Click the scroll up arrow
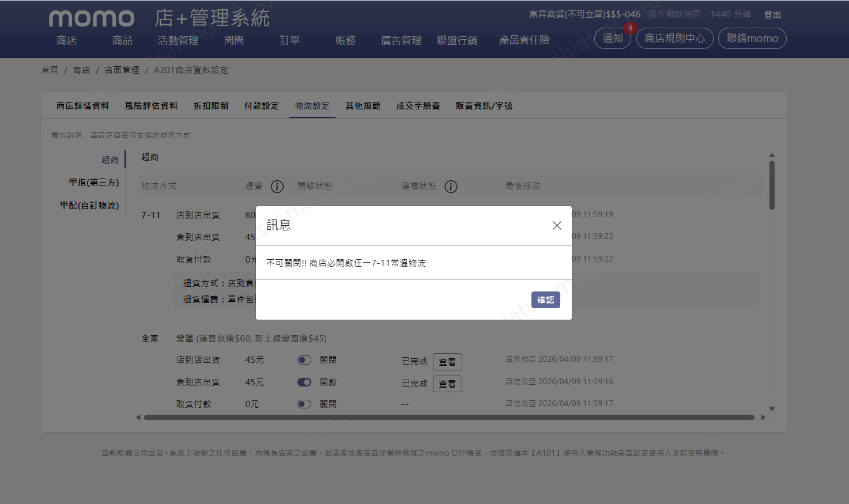Viewport: 849px width, 504px height. point(772,156)
